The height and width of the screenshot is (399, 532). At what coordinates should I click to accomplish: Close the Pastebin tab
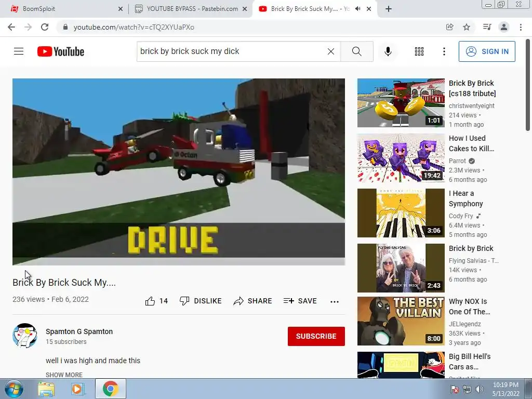pos(245,9)
